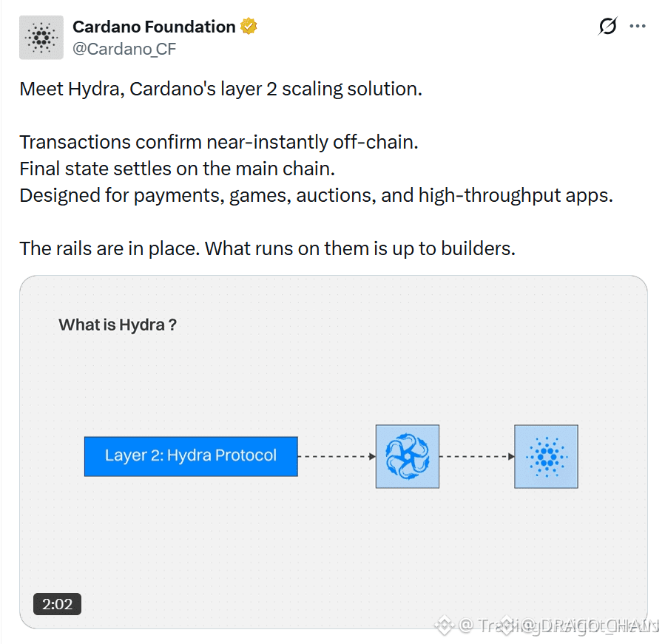Open the @Cardano_CF handle link
This screenshot has height=644, width=665.
pyautogui.click(x=124, y=50)
